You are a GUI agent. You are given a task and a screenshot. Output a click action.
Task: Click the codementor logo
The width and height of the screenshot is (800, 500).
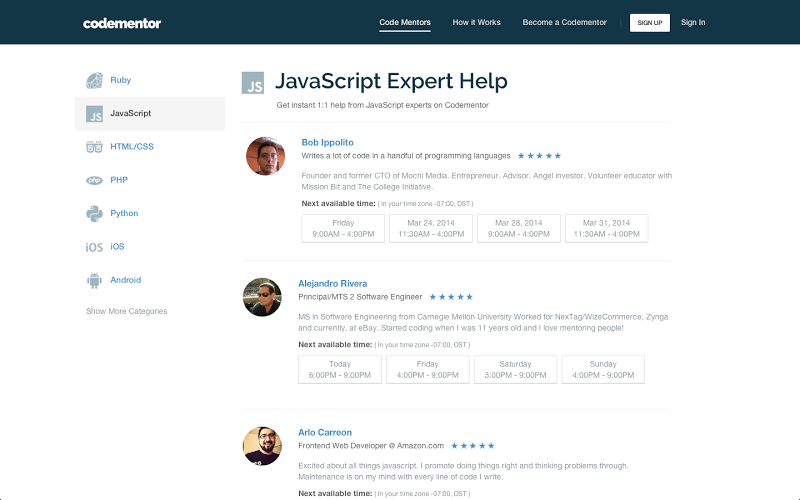(122, 23)
